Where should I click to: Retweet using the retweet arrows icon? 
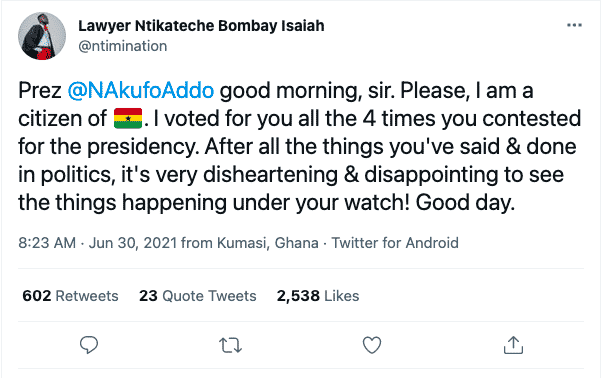tap(230, 345)
